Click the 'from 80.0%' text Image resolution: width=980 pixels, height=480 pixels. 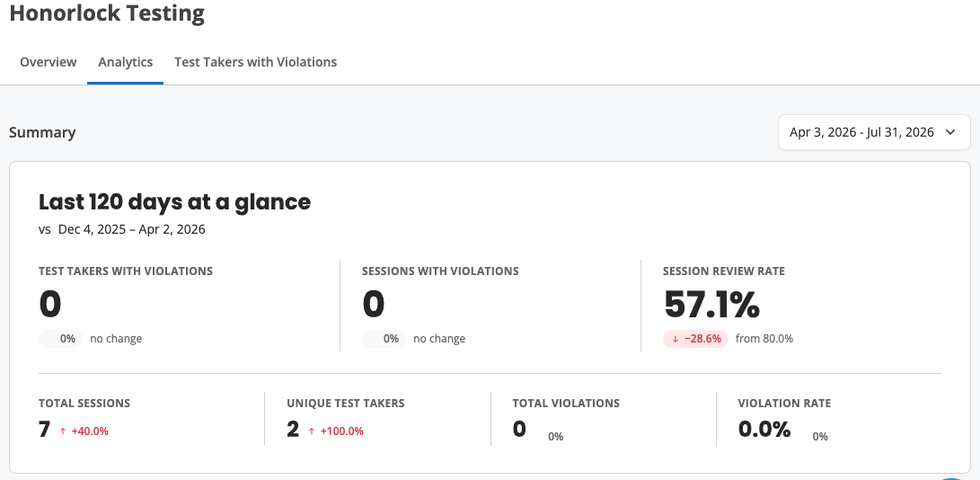(x=764, y=339)
